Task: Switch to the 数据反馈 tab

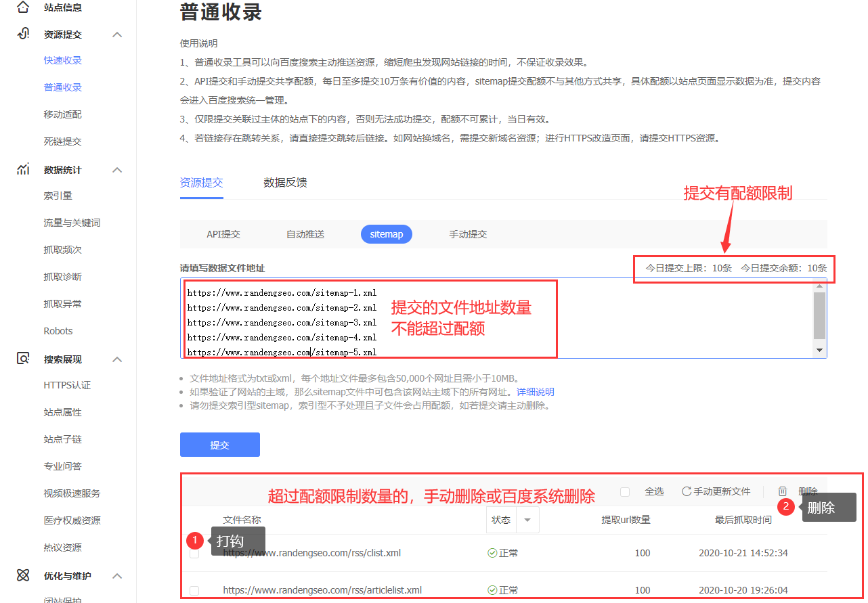Action: pos(285,183)
